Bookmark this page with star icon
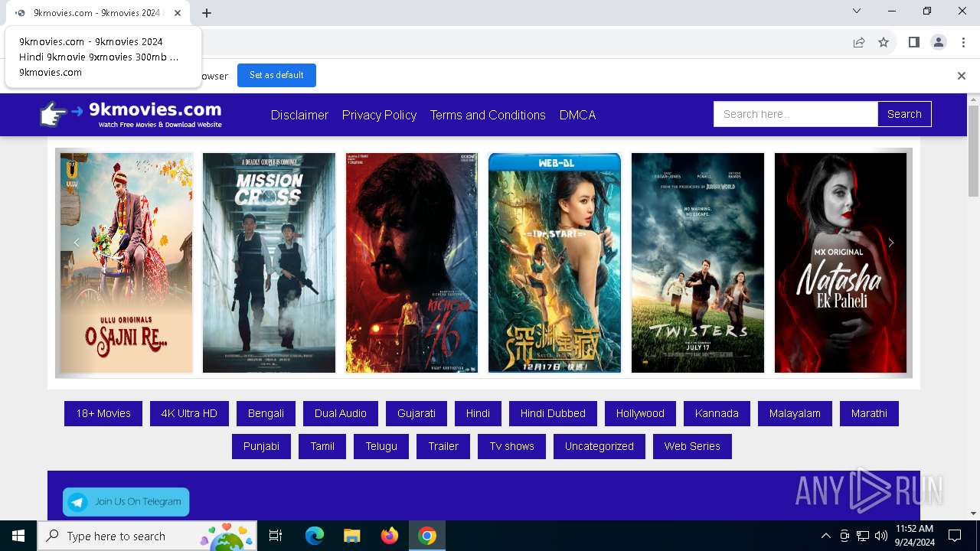The width and height of the screenshot is (980, 551). pos(884,42)
